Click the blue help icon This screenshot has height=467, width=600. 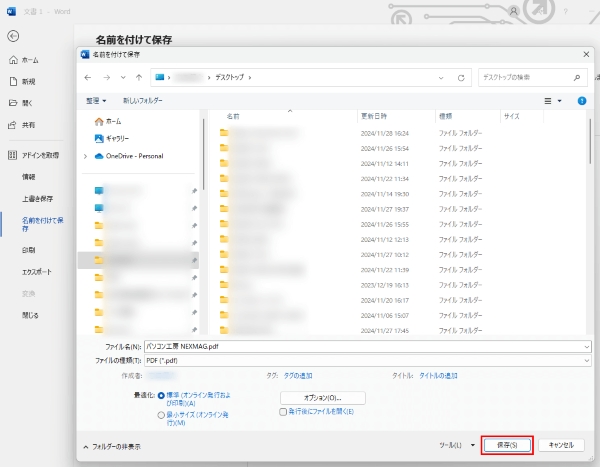click(582, 101)
